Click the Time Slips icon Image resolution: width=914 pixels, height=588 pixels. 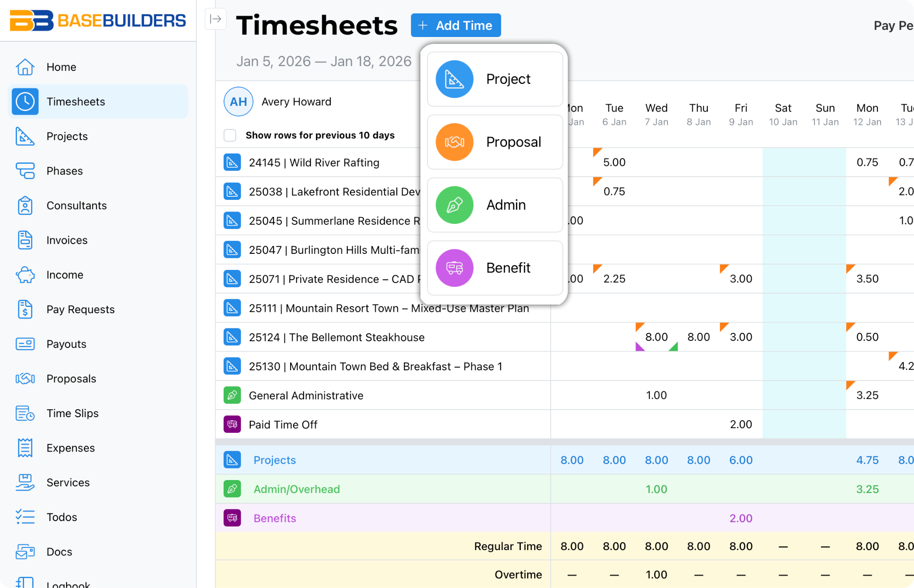coord(25,413)
